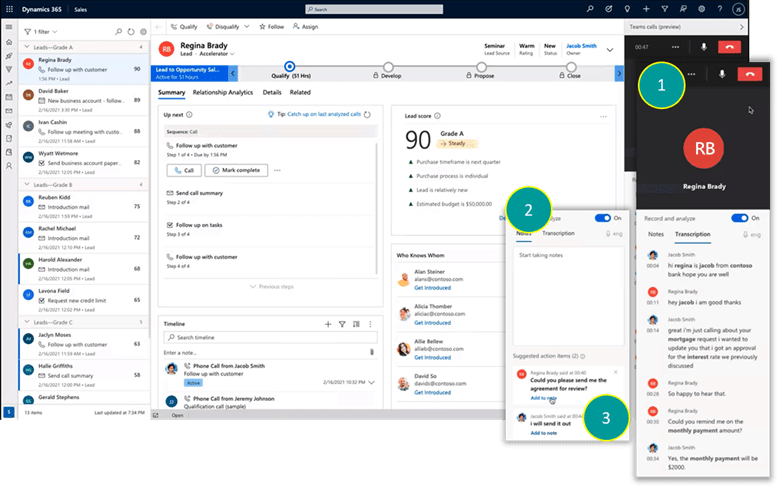Click the Call button in Up next
This screenshot has width=780, height=489.
(x=184, y=171)
